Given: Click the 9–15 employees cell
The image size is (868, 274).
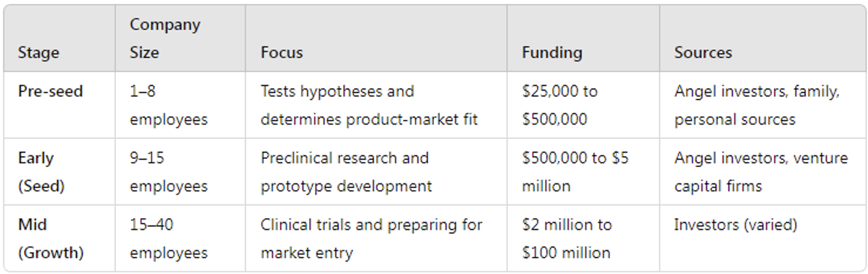Looking at the screenshot, I should (x=169, y=172).
